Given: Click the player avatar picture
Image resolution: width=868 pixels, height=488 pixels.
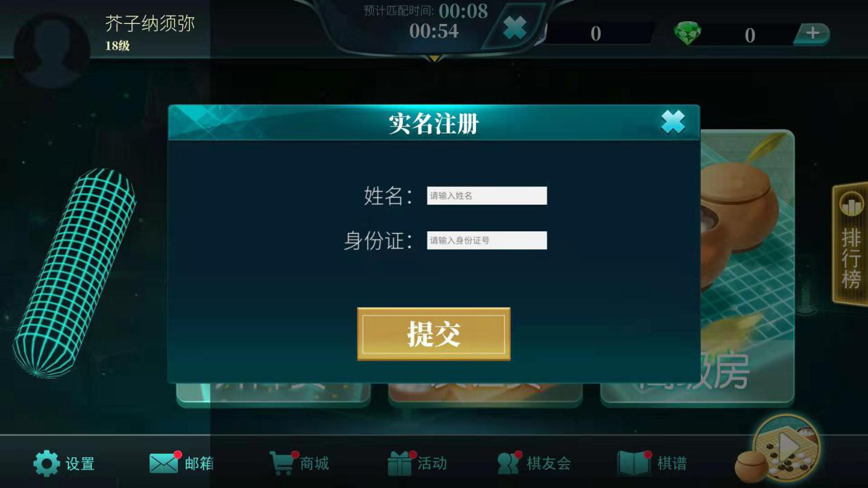Looking at the screenshot, I should tap(52, 49).
